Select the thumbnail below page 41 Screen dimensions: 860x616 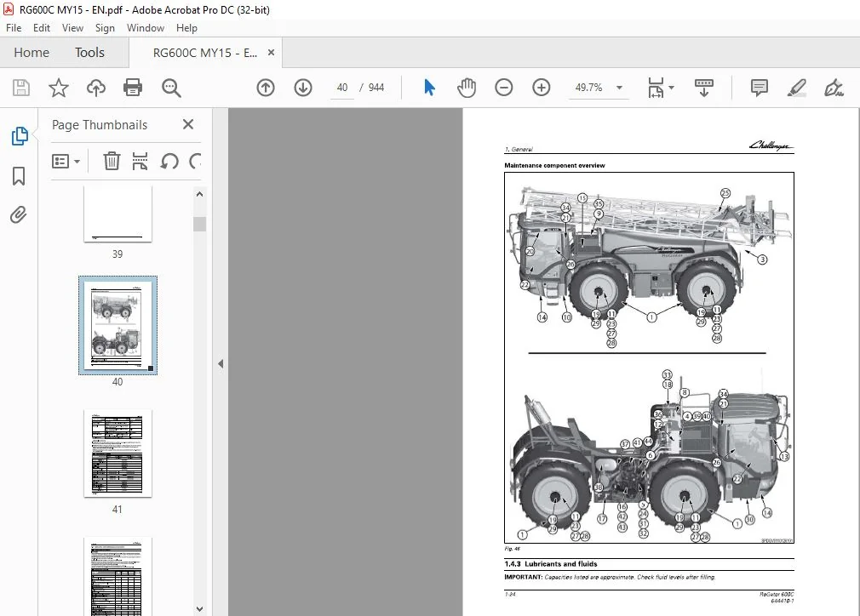tap(118, 577)
